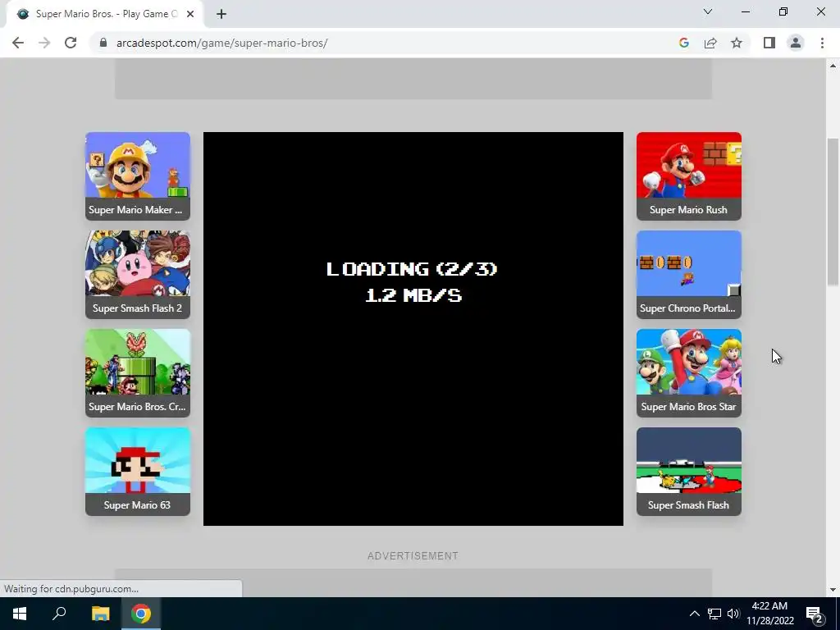Select the Super Mario Bros. browser tab

pyautogui.click(x=105, y=14)
